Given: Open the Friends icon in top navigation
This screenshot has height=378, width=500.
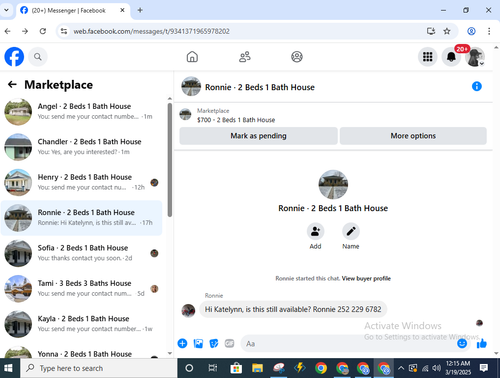Looking at the screenshot, I should point(245,57).
